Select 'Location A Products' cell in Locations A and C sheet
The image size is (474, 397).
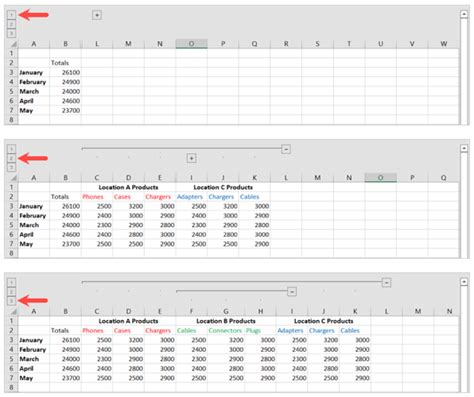(128, 187)
